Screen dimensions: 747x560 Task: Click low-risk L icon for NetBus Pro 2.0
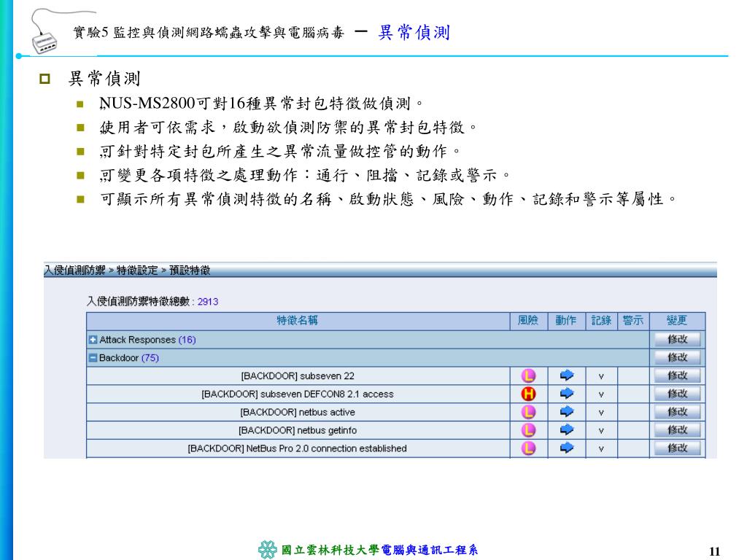coord(528,448)
